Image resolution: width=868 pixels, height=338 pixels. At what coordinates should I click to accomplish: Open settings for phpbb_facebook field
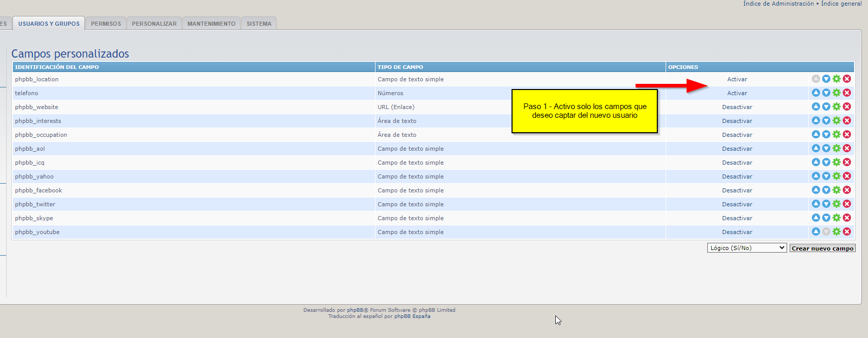(837, 190)
